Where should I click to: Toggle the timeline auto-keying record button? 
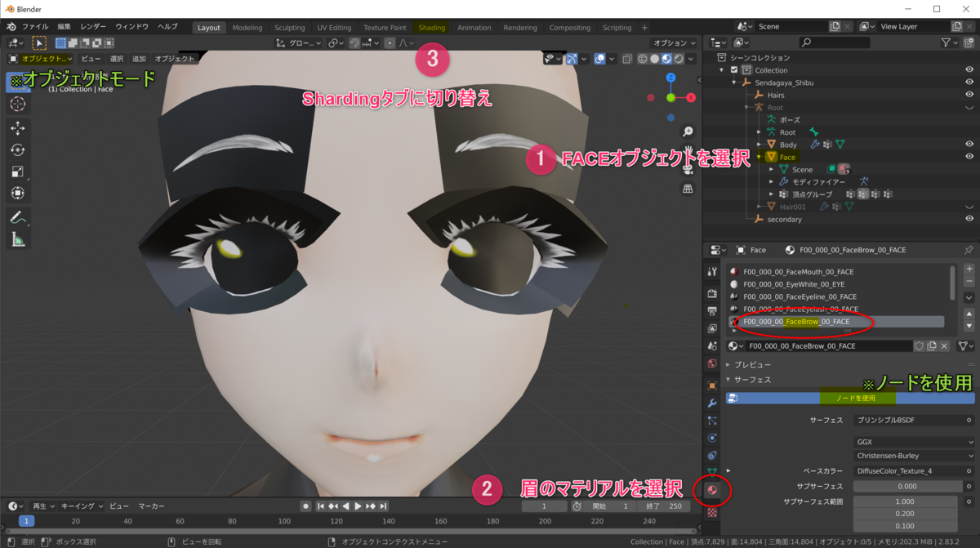(x=305, y=506)
